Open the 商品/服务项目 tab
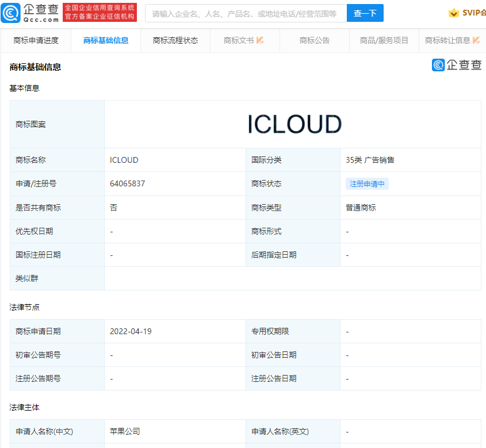 click(x=384, y=41)
